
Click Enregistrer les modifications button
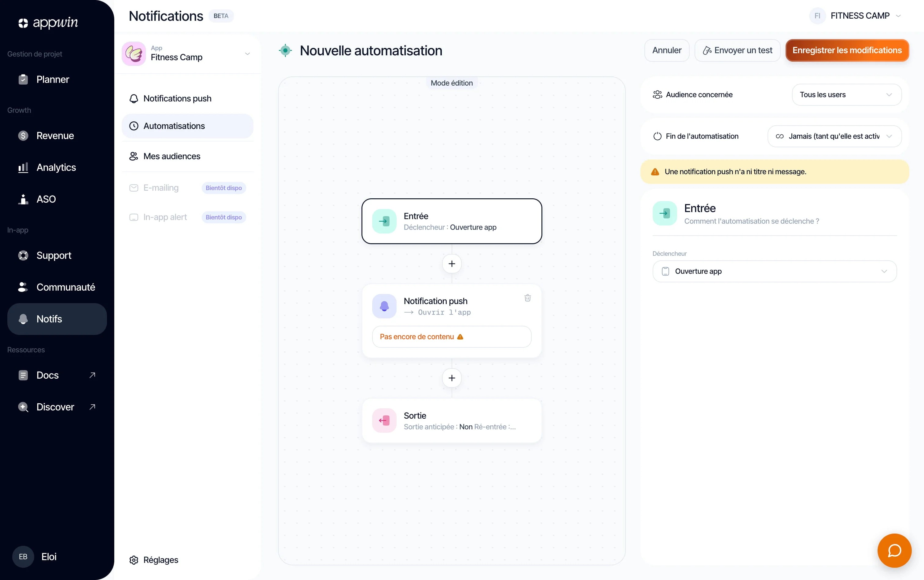click(847, 50)
